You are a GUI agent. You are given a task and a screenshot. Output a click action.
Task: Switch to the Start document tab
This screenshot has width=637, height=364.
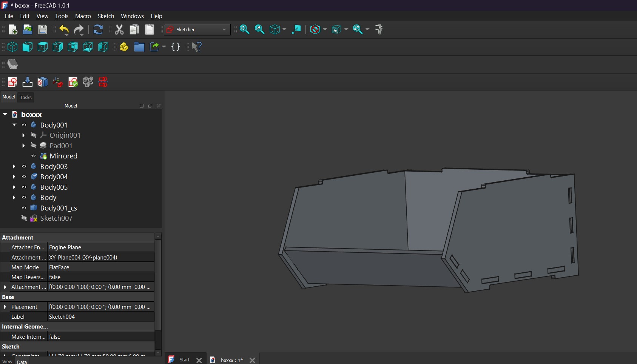click(x=184, y=360)
